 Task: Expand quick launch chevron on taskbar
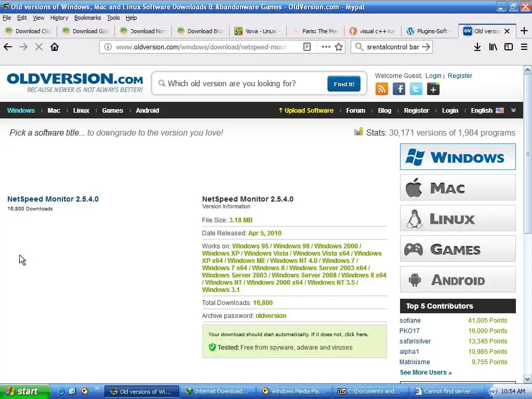coord(97,389)
